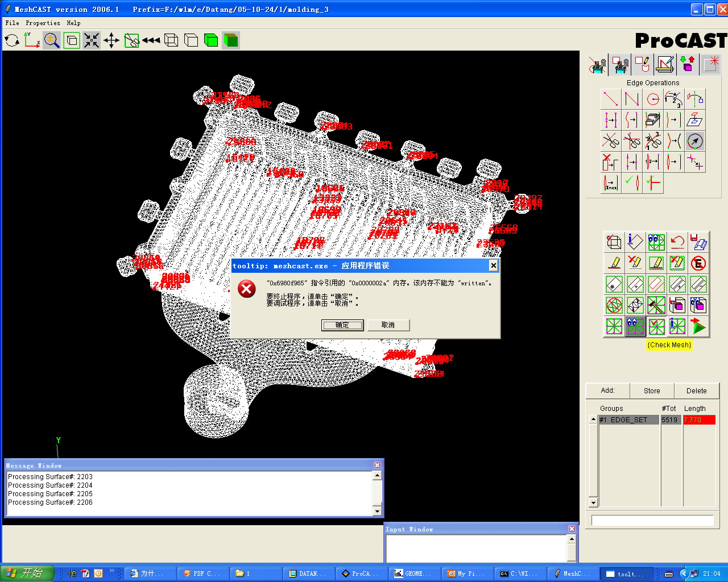Open the 开始 Start button
Image resolution: width=728 pixels, height=582 pixels.
coord(27,573)
